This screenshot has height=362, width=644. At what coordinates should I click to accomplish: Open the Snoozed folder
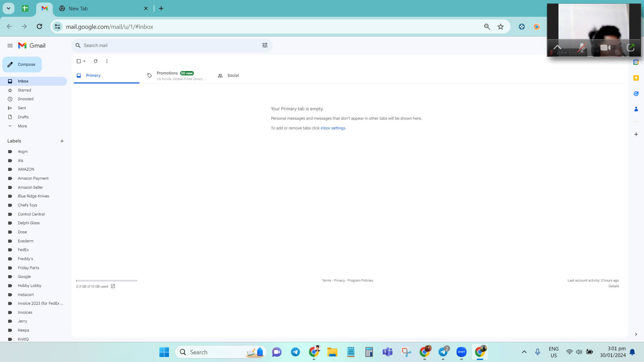[34, 99]
